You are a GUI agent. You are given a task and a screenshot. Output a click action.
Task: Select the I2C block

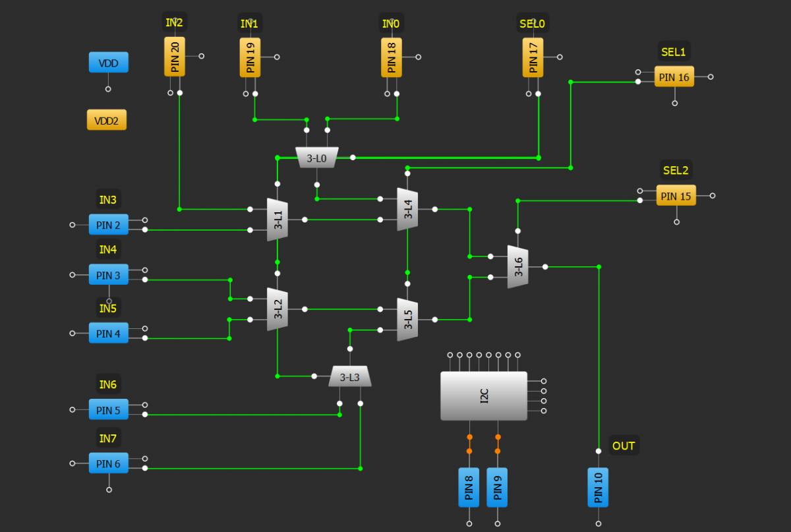(483, 396)
